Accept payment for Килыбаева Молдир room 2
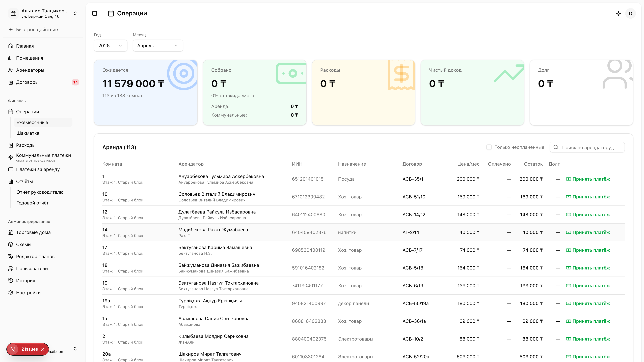 pyautogui.click(x=588, y=339)
